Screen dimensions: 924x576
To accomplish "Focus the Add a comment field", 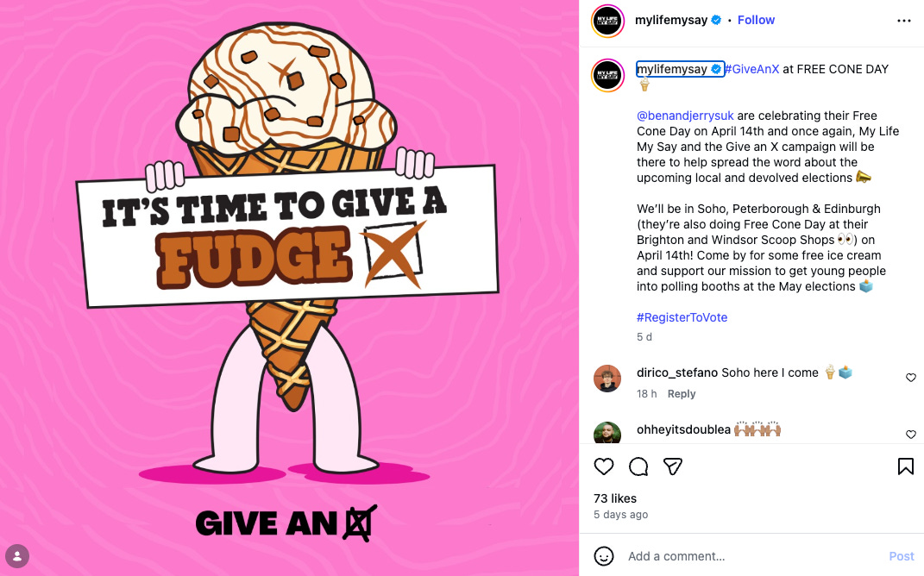I will [x=752, y=556].
